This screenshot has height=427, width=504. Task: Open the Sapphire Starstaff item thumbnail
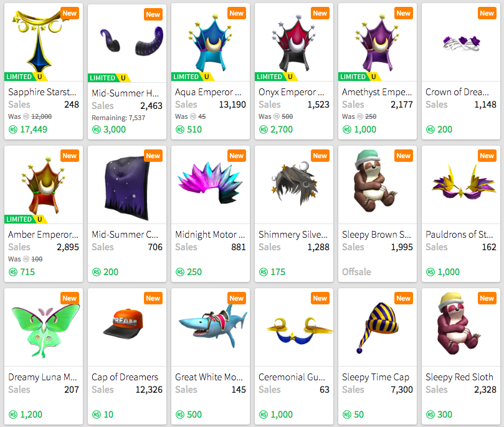point(44,42)
